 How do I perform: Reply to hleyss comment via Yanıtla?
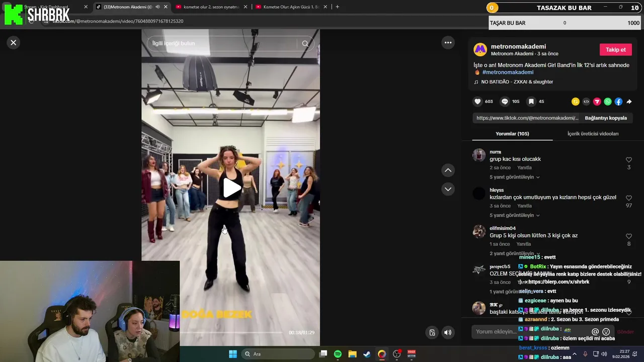524,206
